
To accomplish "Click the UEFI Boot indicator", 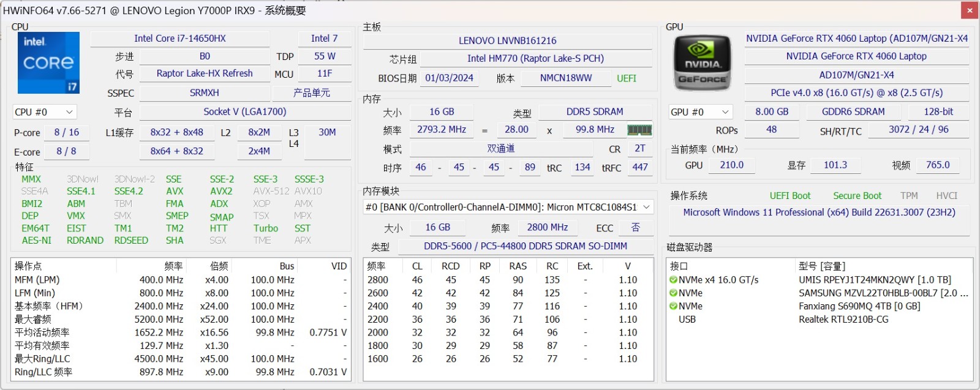I will coord(790,196).
